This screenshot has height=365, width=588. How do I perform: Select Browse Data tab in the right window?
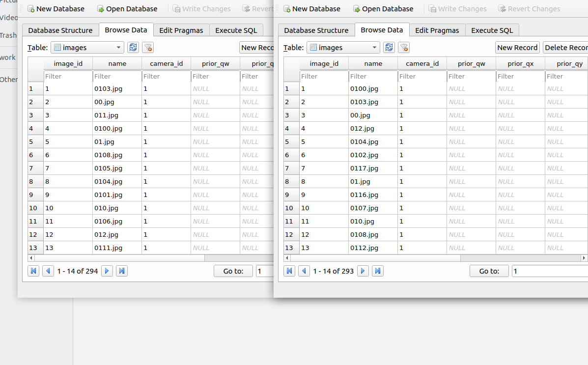pyautogui.click(x=382, y=29)
